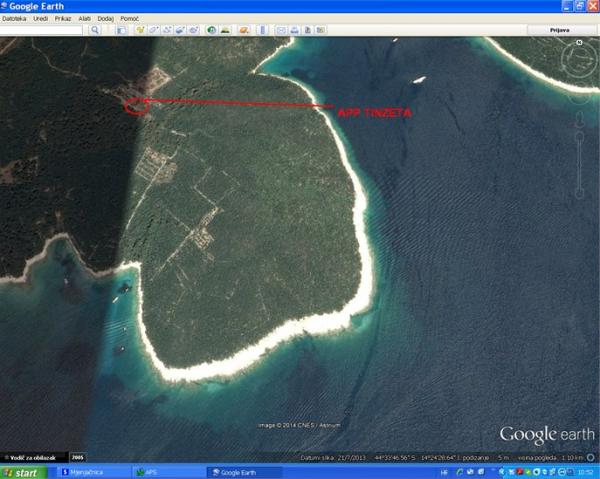Add a placemark with the pushpin icon
Screen dimensions: 600x479
(140, 30)
